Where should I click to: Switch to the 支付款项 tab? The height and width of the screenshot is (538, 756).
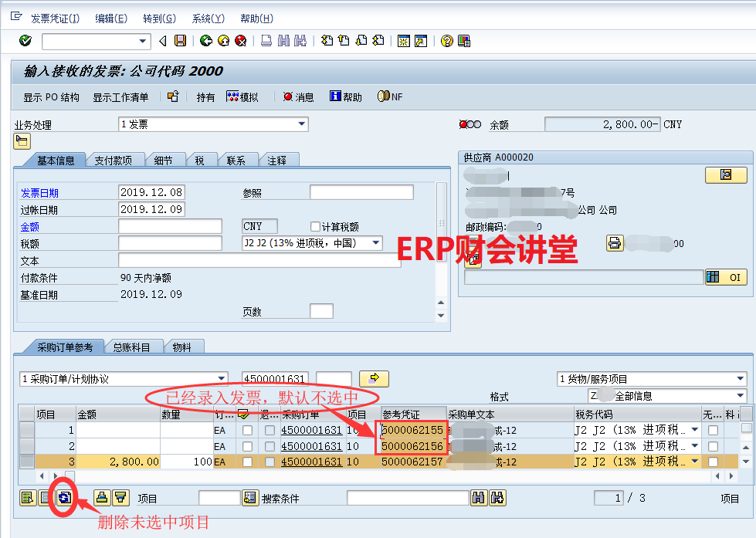pyautogui.click(x=114, y=161)
